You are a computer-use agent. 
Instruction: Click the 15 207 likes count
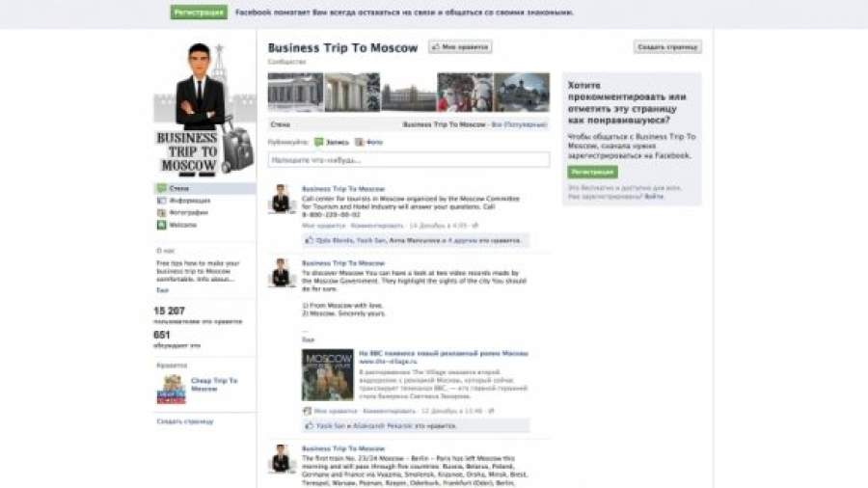(x=169, y=311)
